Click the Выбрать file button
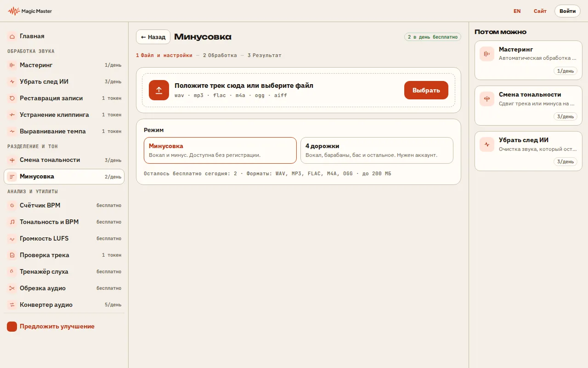This screenshot has width=588, height=368. pyautogui.click(x=426, y=90)
